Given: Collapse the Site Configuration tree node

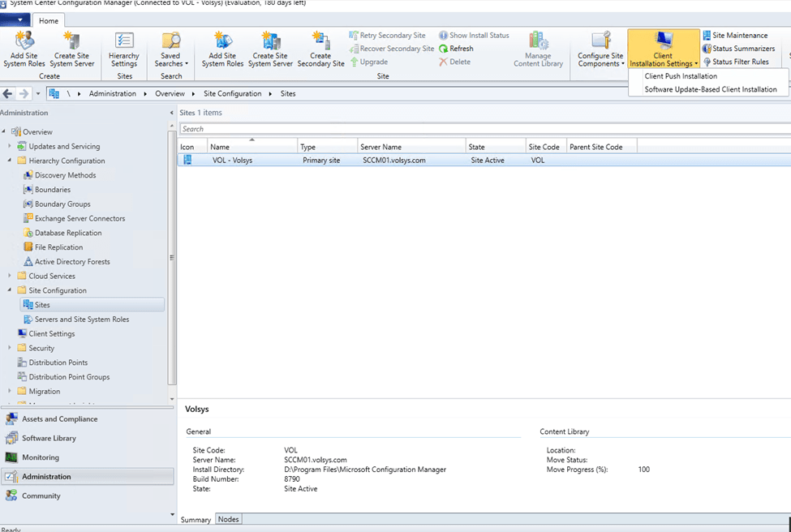Looking at the screenshot, I should click(x=11, y=290).
